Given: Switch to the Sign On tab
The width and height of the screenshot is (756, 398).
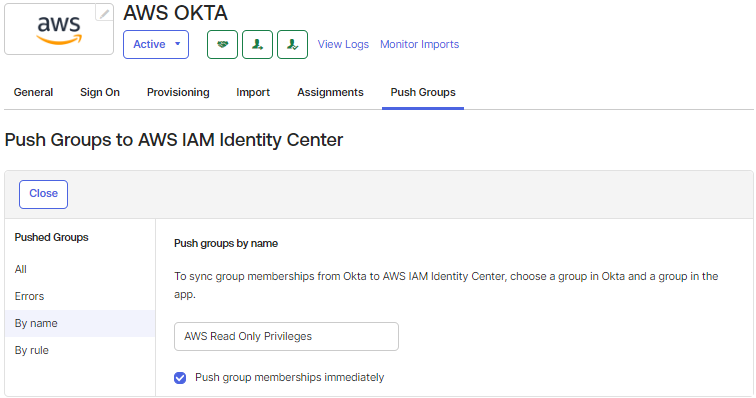Looking at the screenshot, I should click(100, 92).
